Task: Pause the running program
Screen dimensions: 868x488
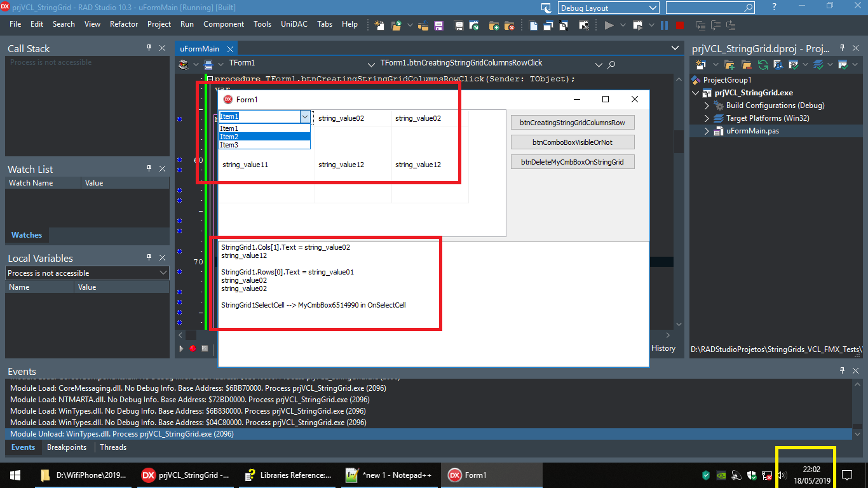Action: point(664,25)
